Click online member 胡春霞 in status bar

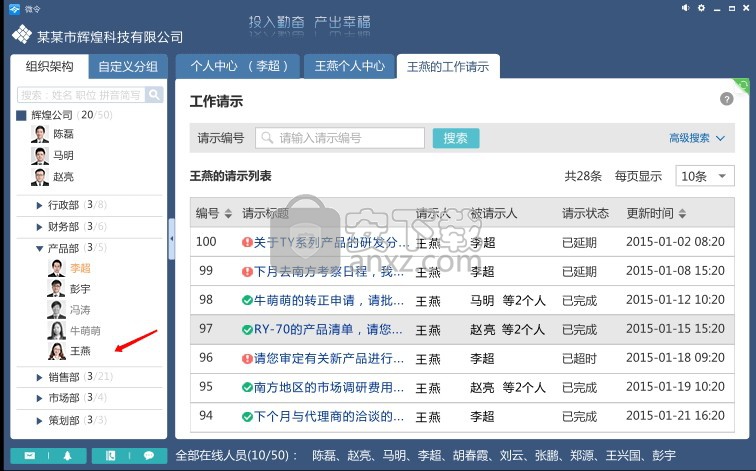pos(470,456)
